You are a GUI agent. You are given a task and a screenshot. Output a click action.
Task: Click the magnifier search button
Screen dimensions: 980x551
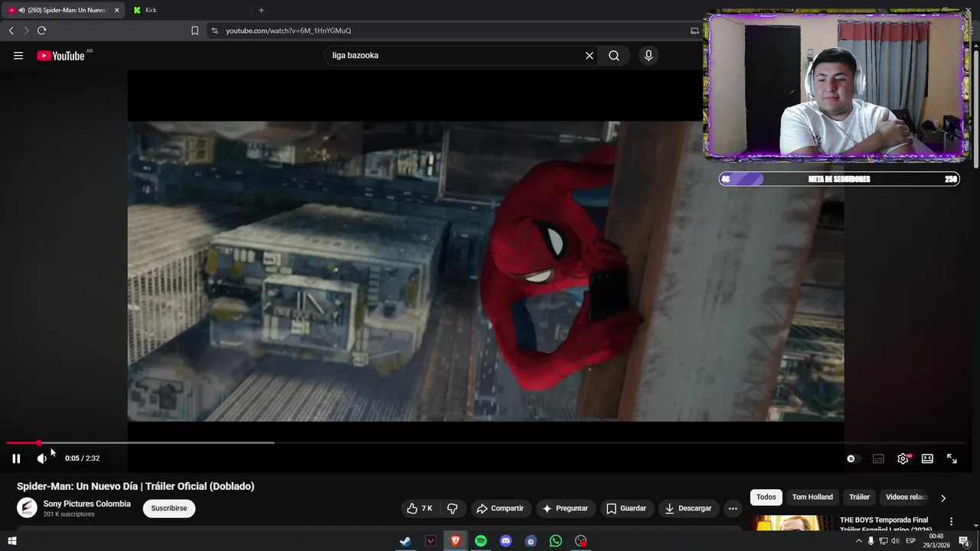pos(614,56)
